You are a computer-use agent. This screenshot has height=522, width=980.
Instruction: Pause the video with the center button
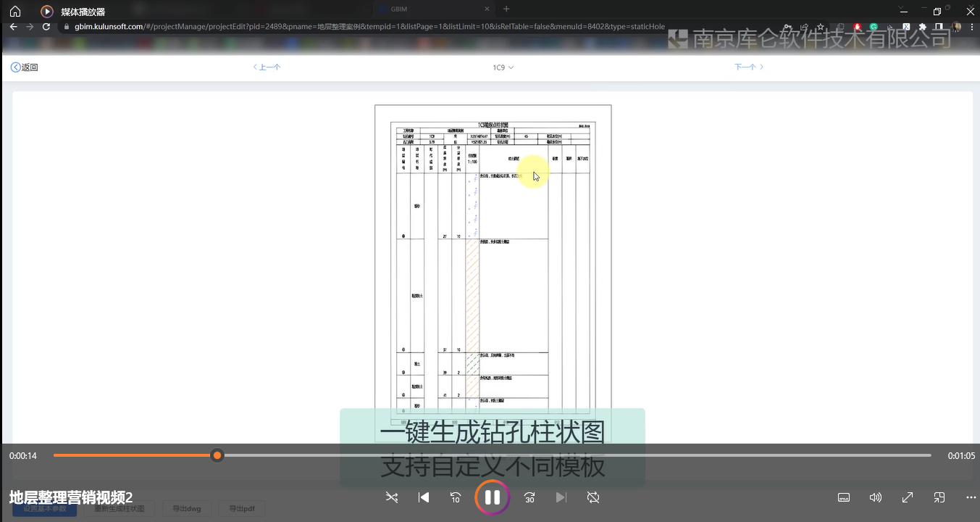click(x=492, y=497)
